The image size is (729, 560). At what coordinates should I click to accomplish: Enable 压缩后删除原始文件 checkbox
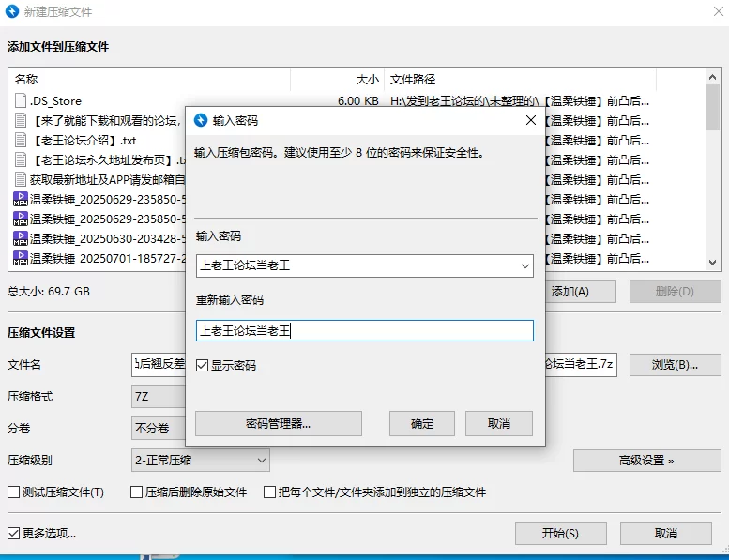[x=136, y=492]
